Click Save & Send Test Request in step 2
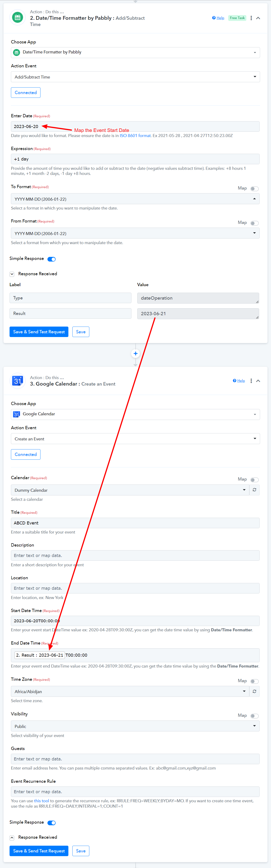 tap(39, 332)
